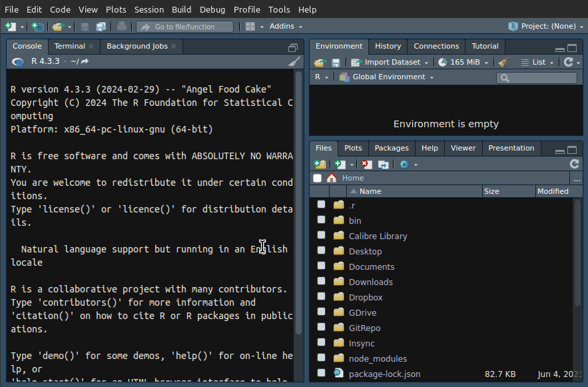Click the new folder icon in Files
Image resolution: width=588 pixels, height=387 pixels.
coord(320,164)
